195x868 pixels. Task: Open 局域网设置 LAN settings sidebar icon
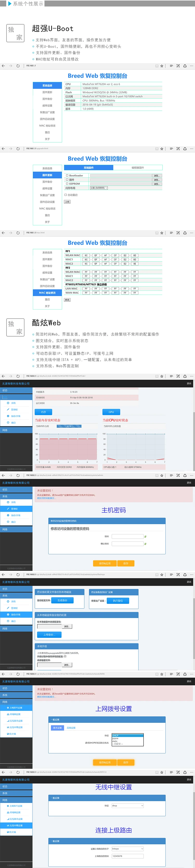click(8, 714)
